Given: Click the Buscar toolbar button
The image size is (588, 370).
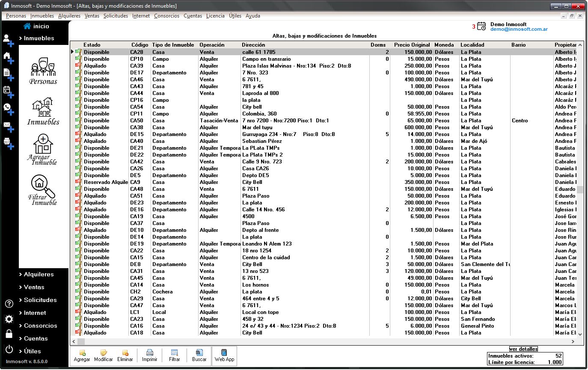Looking at the screenshot, I should pos(199,356).
